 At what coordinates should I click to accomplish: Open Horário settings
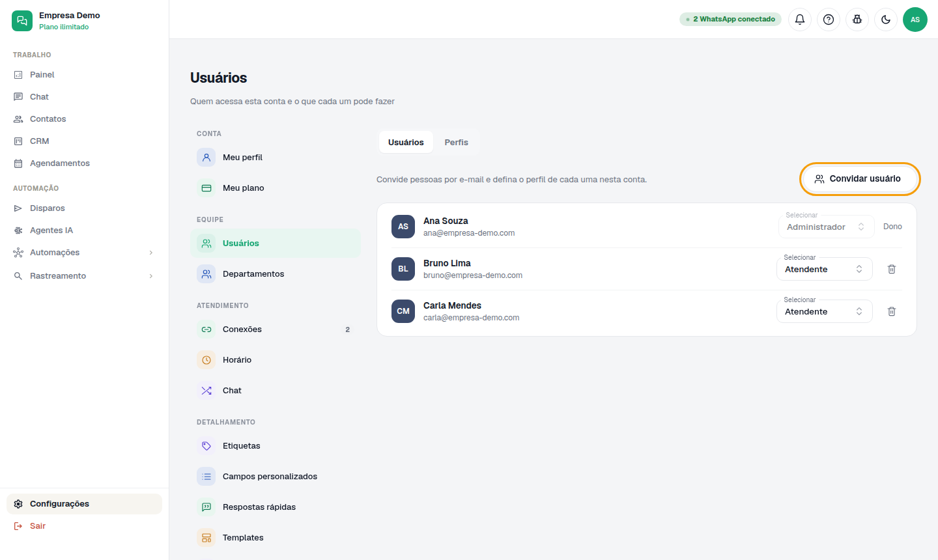(276, 360)
